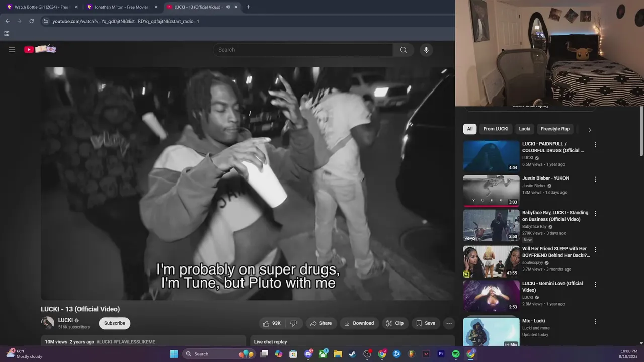
Task: Open Microsoft Store from the taskbar
Action: coord(293,354)
